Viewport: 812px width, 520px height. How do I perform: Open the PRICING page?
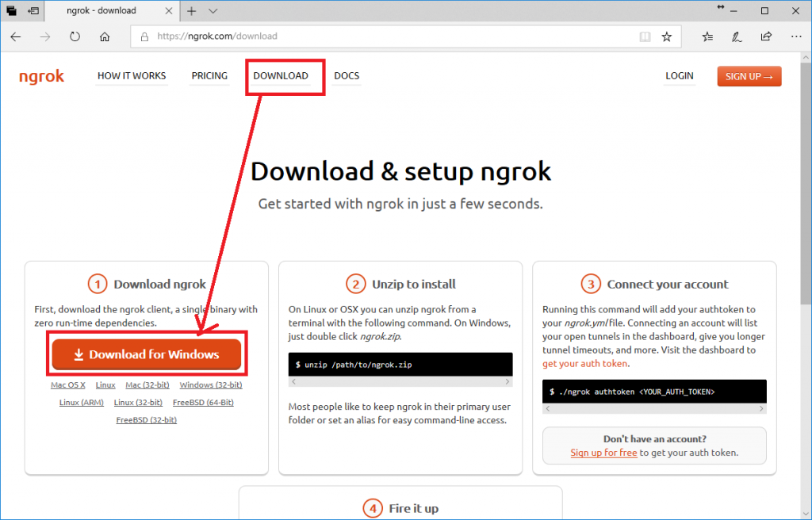pyautogui.click(x=209, y=75)
